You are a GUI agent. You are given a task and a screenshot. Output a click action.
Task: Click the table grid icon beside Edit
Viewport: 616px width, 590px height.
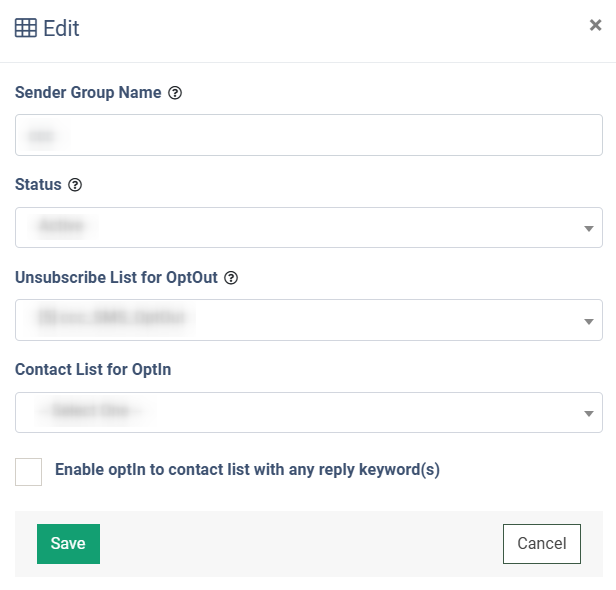pyautogui.click(x=26, y=28)
